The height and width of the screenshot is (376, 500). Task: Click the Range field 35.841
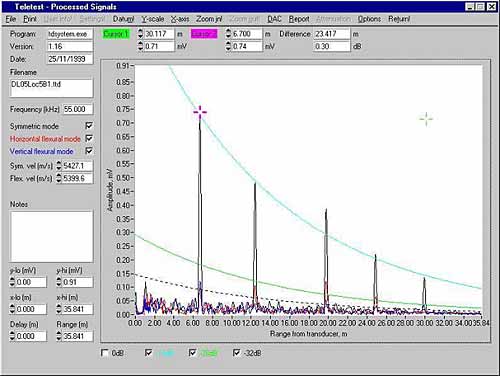[x=78, y=336]
